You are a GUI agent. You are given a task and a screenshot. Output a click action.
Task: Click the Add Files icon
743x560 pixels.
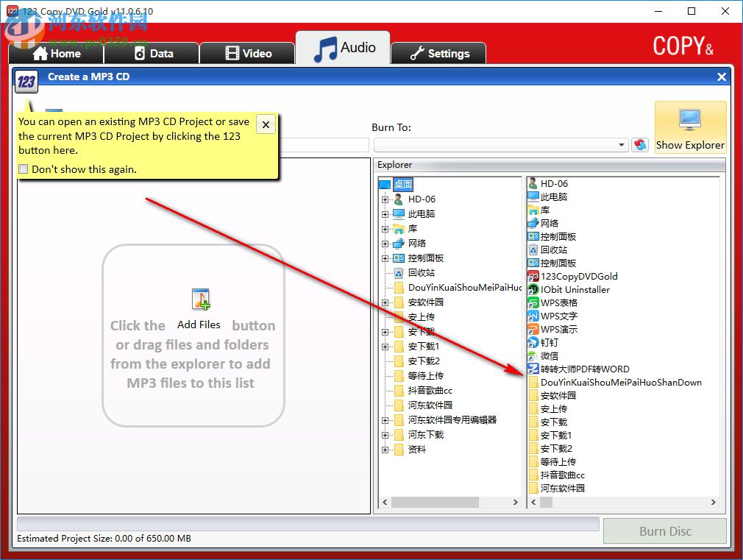coord(201,300)
